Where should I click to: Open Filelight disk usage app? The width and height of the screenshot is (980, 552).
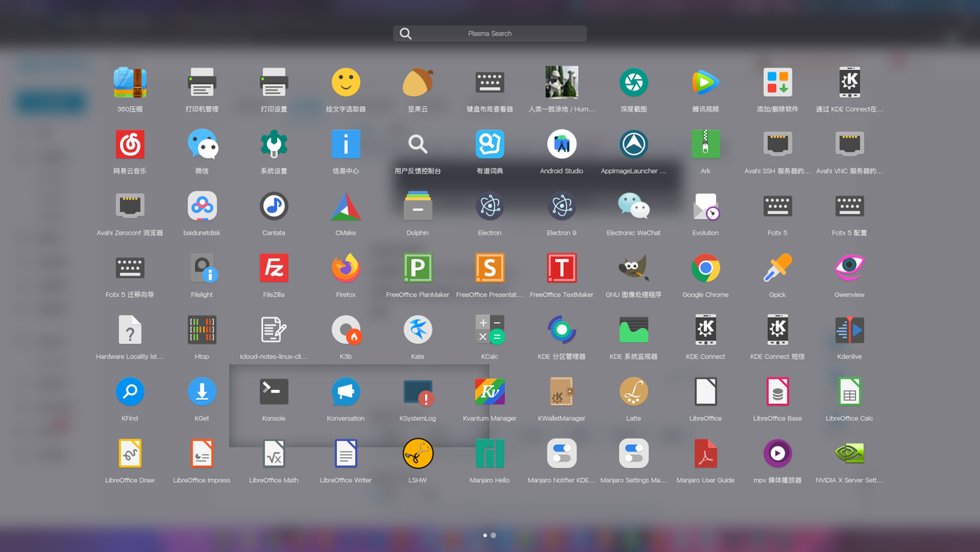[202, 268]
